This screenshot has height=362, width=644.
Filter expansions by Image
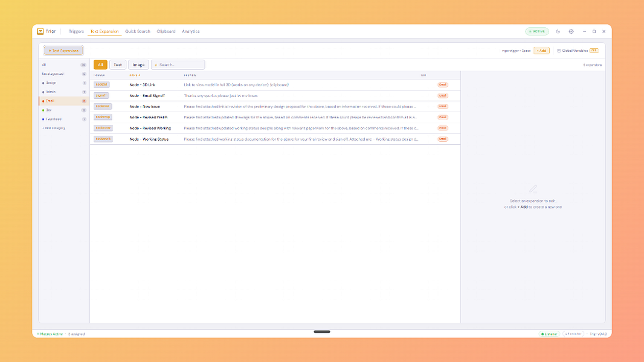138,65
